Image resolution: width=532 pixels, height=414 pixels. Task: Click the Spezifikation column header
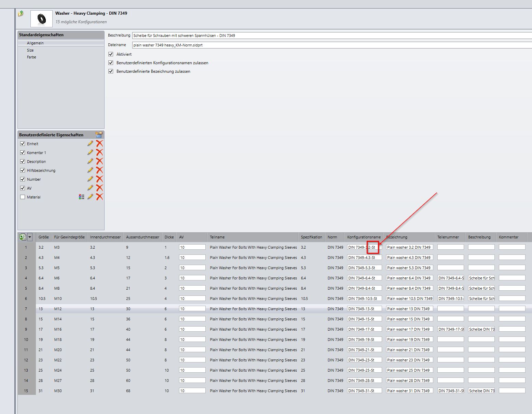pyautogui.click(x=312, y=237)
